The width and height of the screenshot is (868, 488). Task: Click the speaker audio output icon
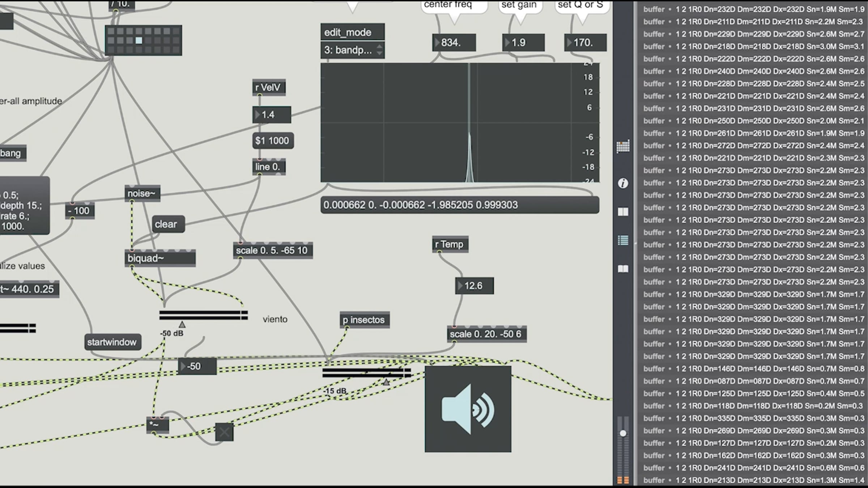[x=468, y=409]
